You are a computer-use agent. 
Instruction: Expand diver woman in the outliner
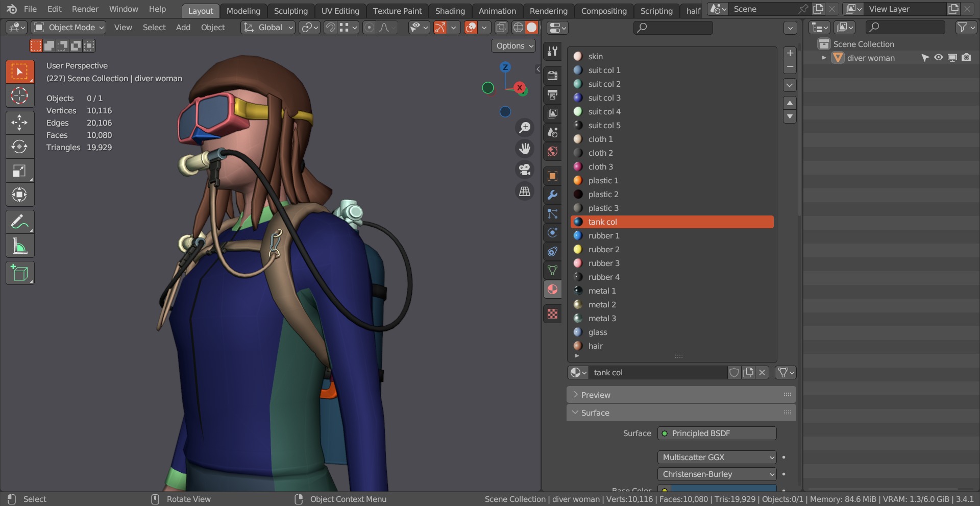824,58
